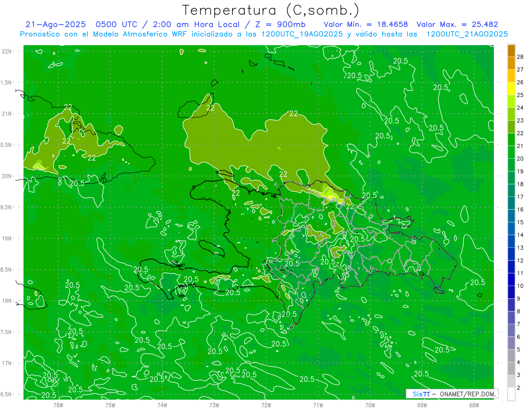Click the color scale number 7
Viewport: 532px width, 411px height.
click(519, 324)
